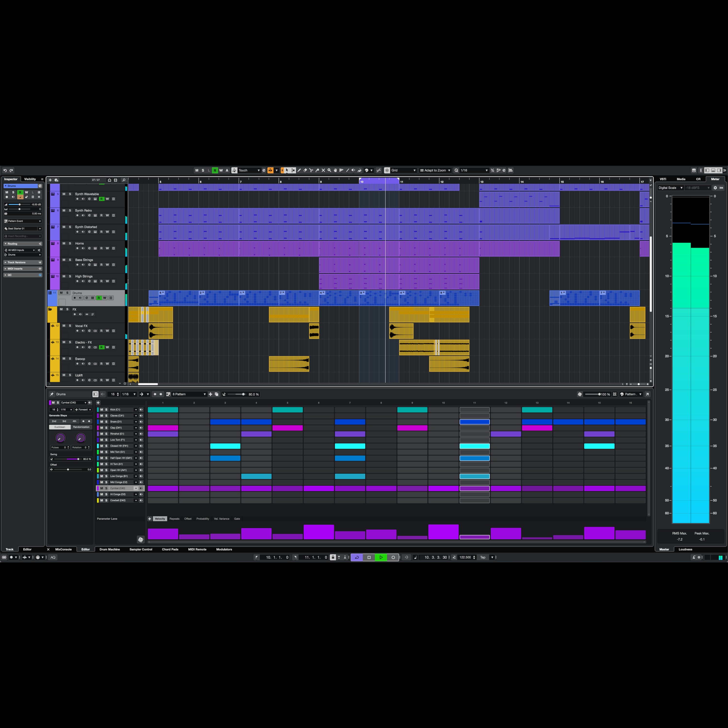The width and height of the screenshot is (728, 728).
Task: Adjust the 80.0 % swing slider in editor toolbar
Action: (237, 394)
